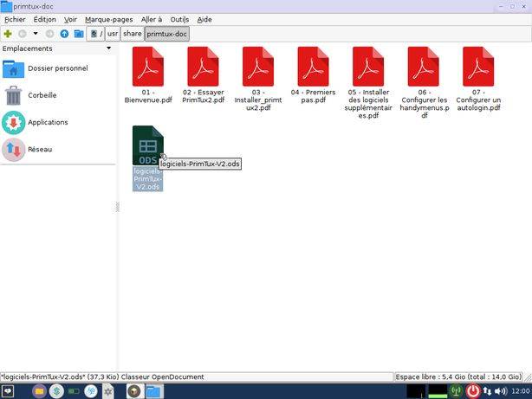Switch to the brown box taskbar window
The width and height of the screenshot is (532, 399).
134,391
